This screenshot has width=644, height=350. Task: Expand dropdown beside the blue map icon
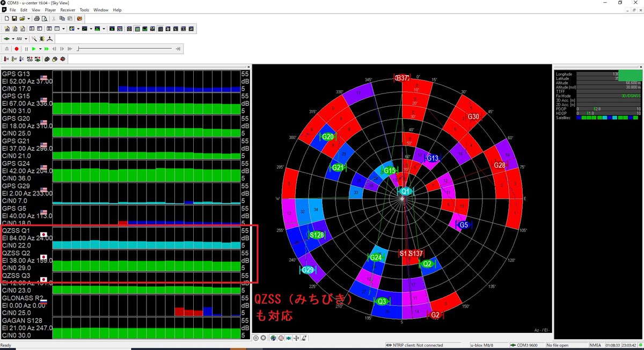pos(78,29)
